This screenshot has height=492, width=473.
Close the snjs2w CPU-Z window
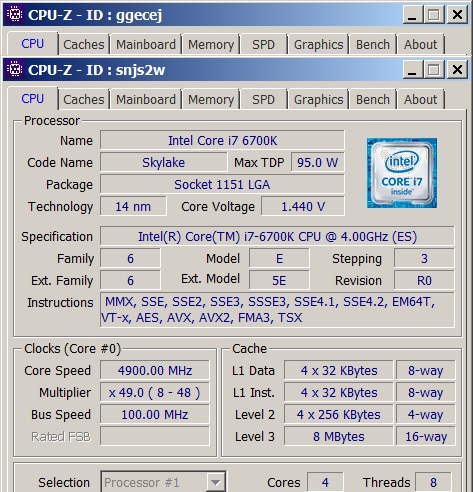pos(457,70)
